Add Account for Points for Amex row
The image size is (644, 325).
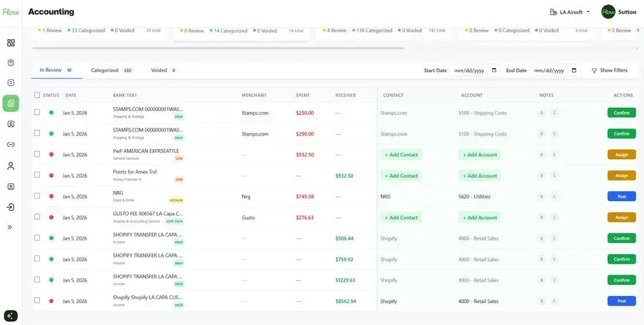coord(480,175)
